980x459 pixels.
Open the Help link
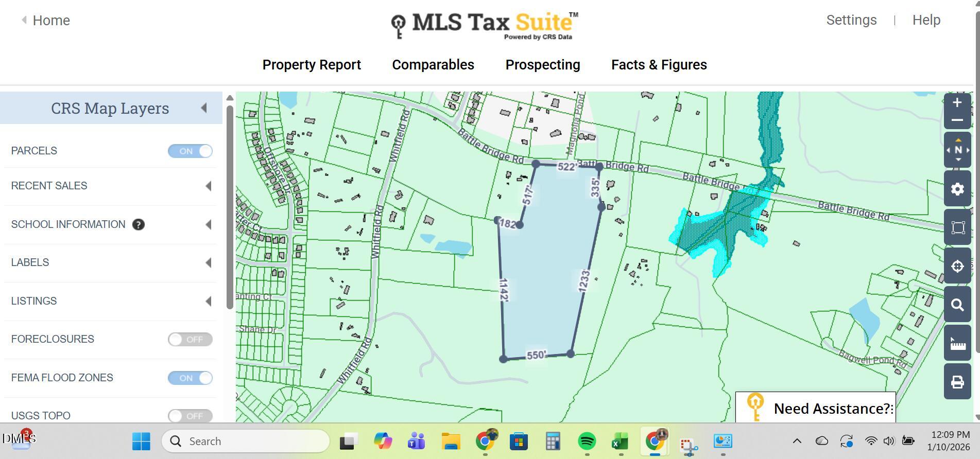click(926, 20)
